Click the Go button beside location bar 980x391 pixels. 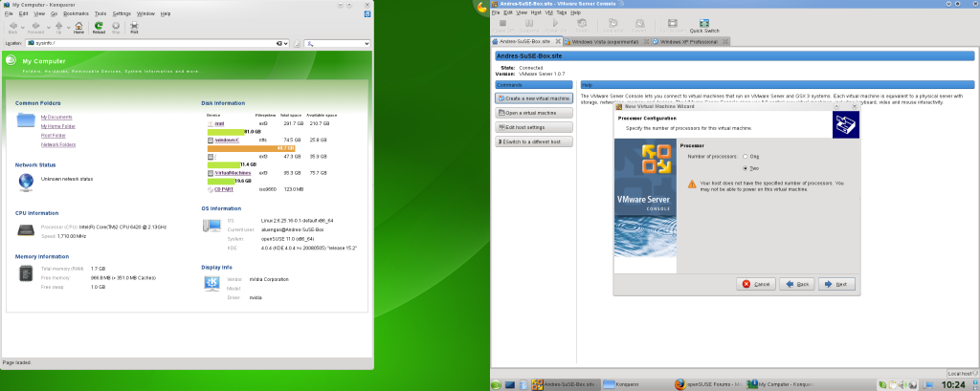pos(297,44)
